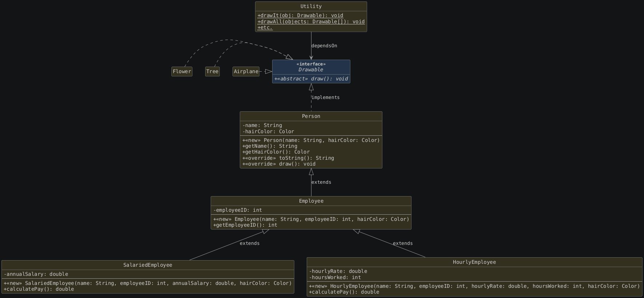Click the "extends" label on the HourlyEmployee arrow

(403, 243)
